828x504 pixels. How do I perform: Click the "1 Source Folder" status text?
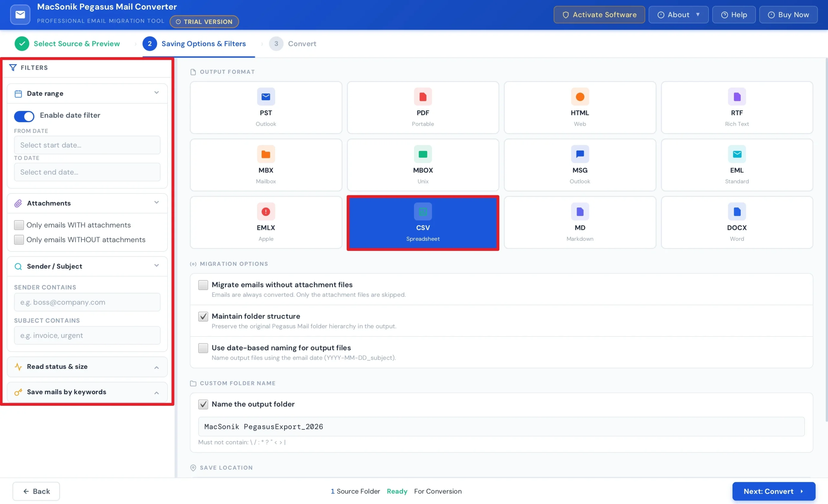pos(355,491)
